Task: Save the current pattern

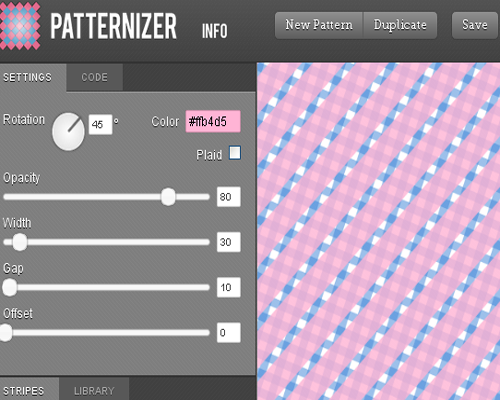Action: [x=475, y=25]
